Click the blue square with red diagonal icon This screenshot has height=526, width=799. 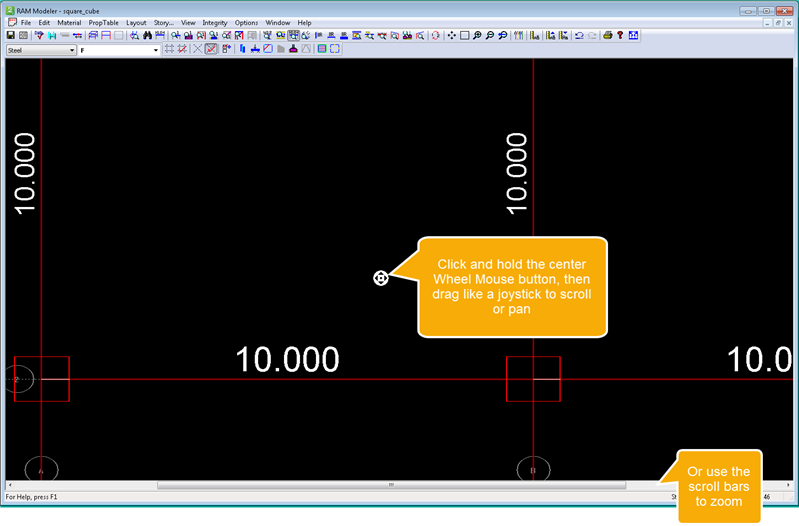(268, 49)
